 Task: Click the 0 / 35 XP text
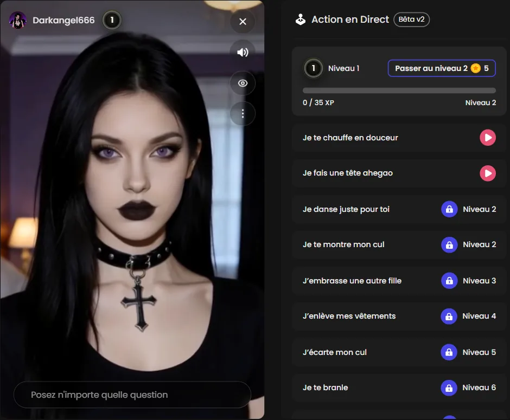click(318, 102)
